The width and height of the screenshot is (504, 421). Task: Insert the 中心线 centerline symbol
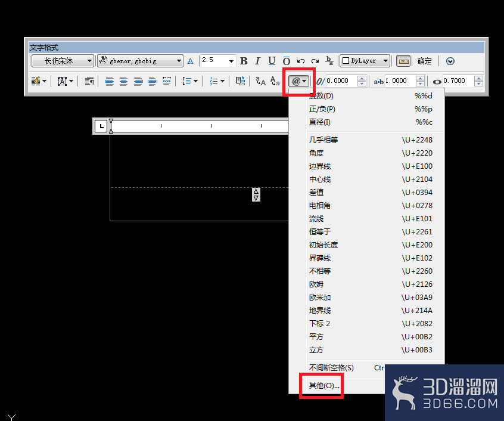[371, 179]
